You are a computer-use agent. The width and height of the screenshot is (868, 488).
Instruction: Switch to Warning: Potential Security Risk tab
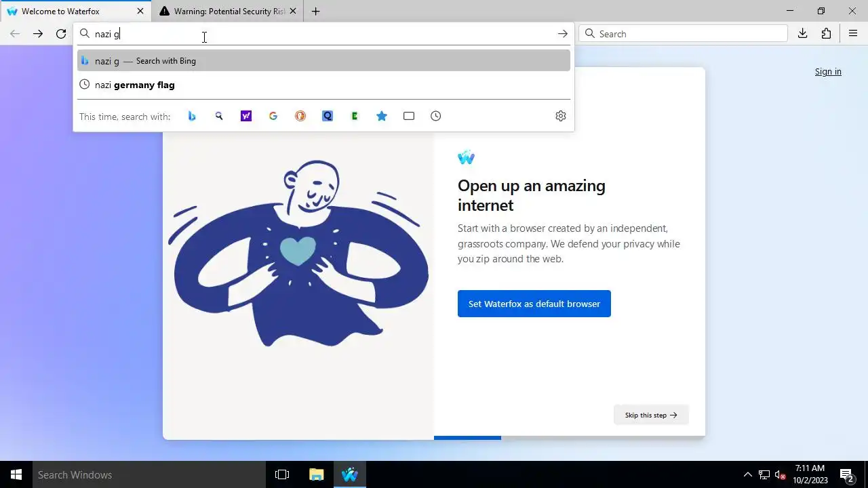[x=229, y=12]
